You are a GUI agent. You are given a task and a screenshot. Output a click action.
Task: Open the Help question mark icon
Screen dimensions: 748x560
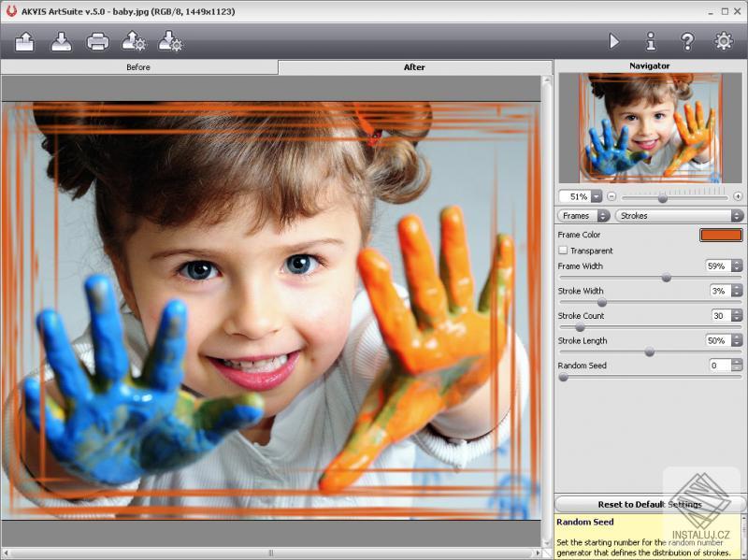coord(687,41)
